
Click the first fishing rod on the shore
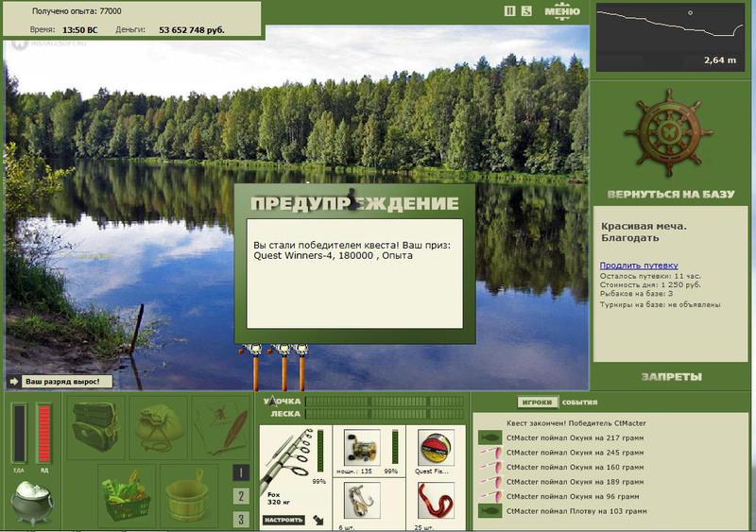(x=254, y=367)
